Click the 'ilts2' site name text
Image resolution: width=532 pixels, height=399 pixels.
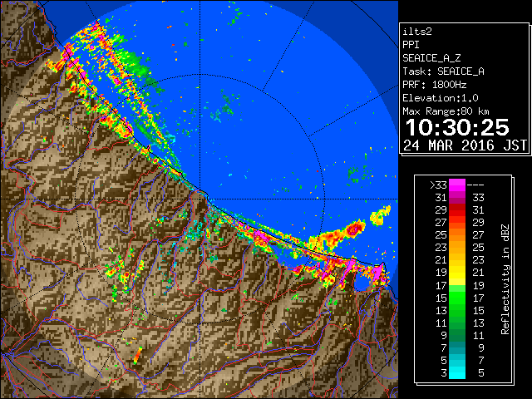[417, 32]
